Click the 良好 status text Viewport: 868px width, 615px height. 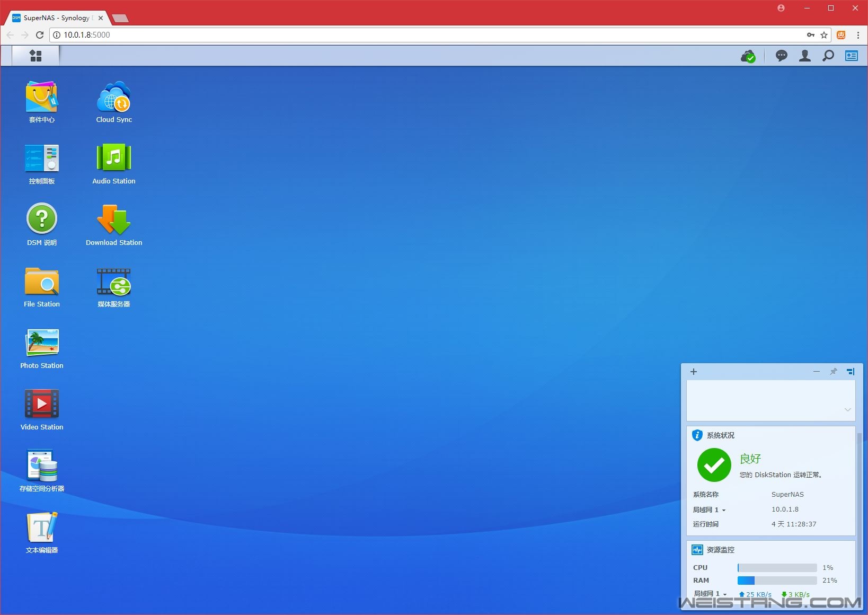click(x=750, y=459)
